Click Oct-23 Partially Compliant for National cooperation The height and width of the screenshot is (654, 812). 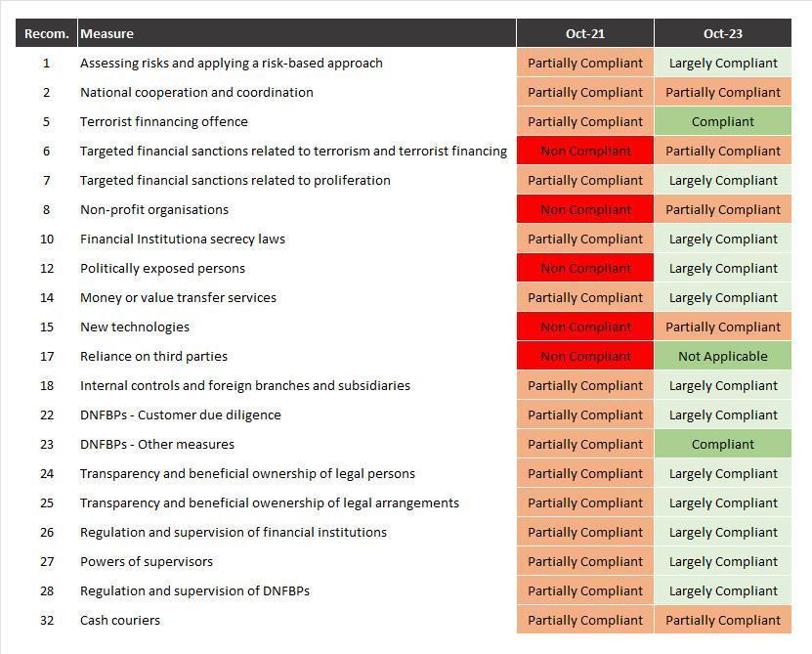(x=722, y=92)
